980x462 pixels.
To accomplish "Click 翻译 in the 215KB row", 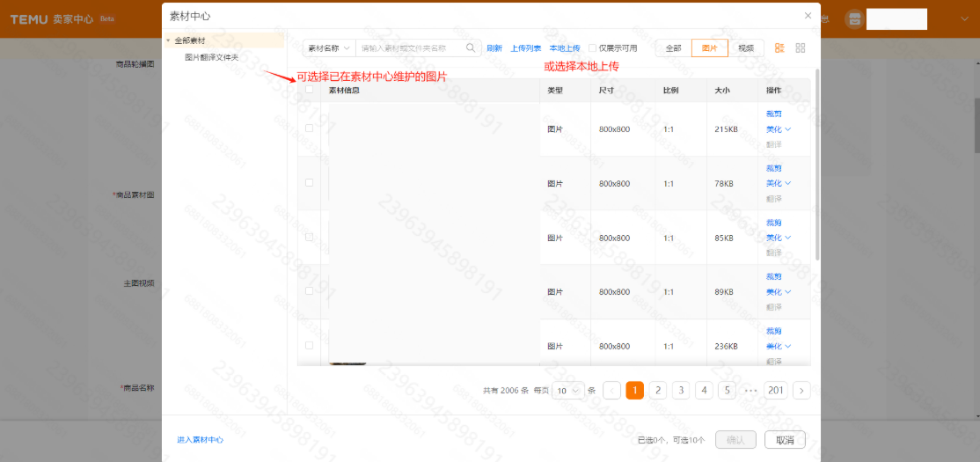I will point(774,144).
